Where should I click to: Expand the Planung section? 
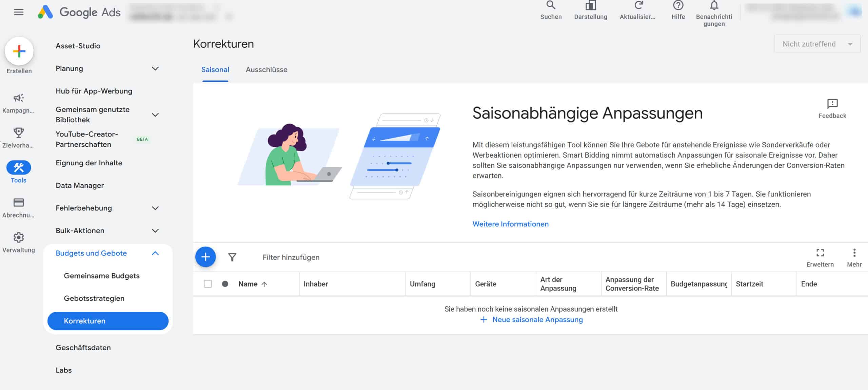155,68
